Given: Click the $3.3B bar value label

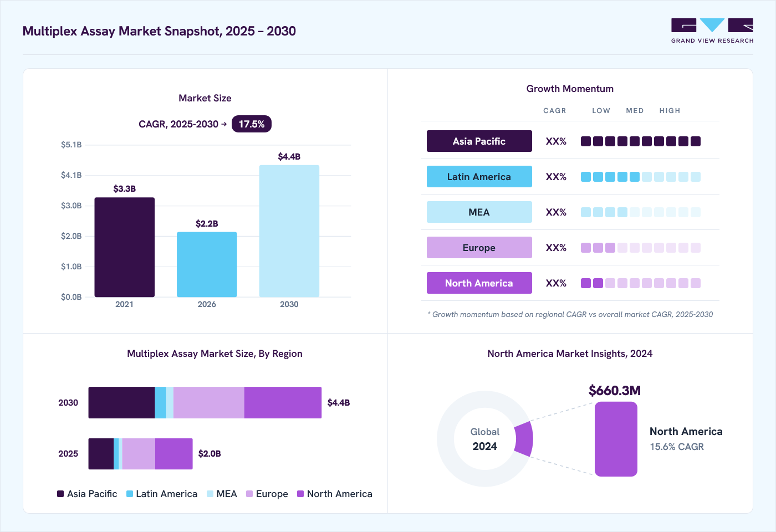Looking at the screenshot, I should click(125, 189).
